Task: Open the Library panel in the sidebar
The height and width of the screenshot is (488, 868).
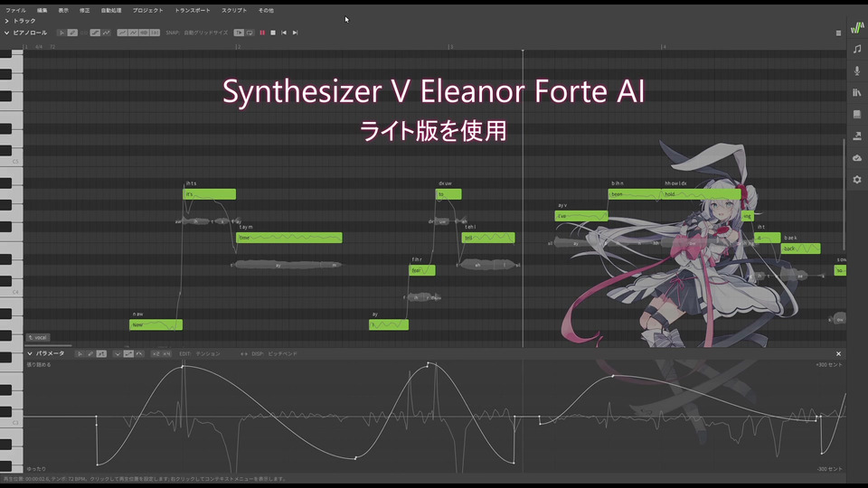Action: pos(857,92)
